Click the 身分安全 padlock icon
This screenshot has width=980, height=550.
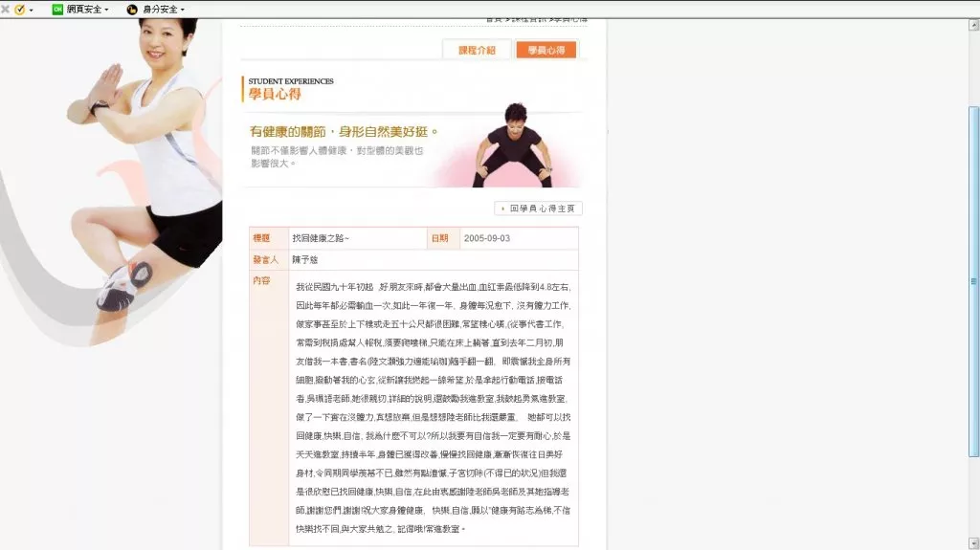coord(132,10)
